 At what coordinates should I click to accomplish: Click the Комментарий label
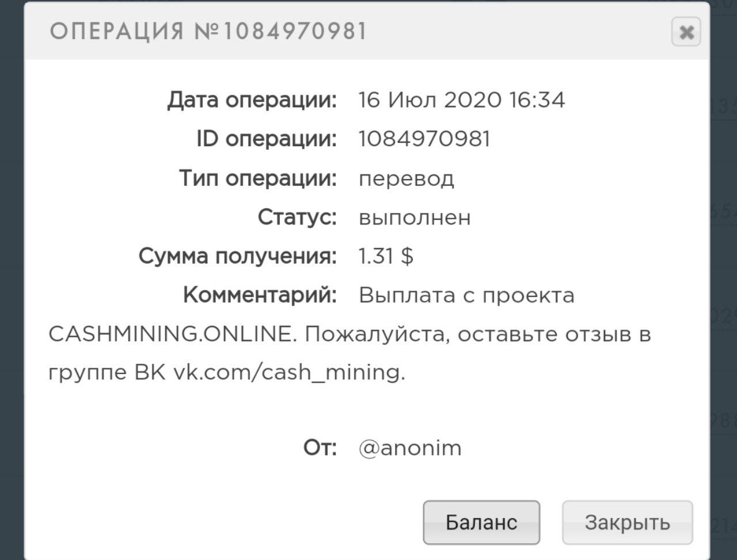tap(260, 296)
